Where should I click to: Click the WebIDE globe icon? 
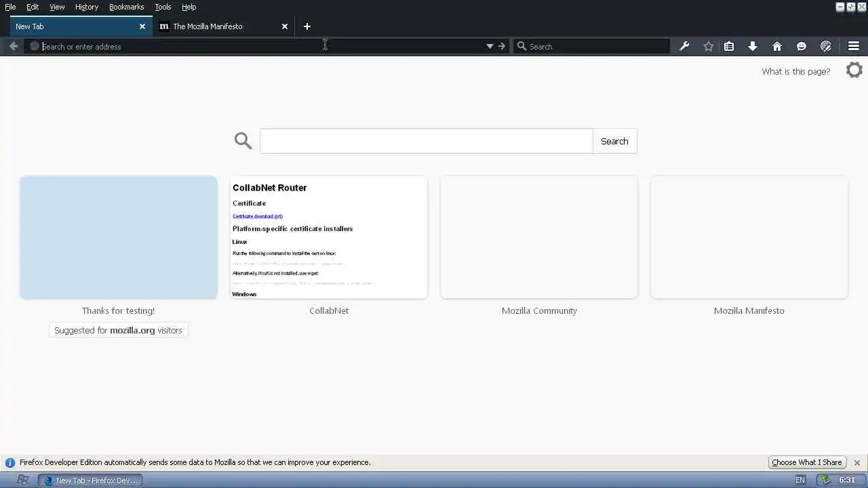pos(826,46)
